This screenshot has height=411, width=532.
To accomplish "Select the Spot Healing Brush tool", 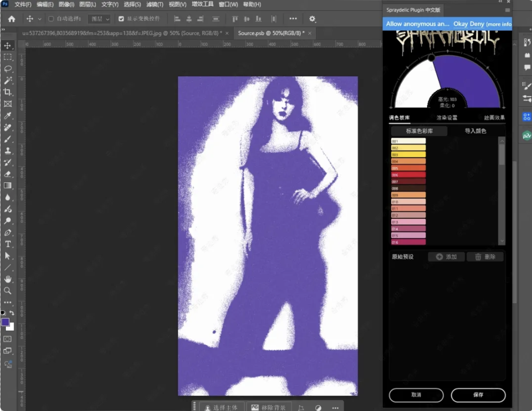I will (x=7, y=127).
